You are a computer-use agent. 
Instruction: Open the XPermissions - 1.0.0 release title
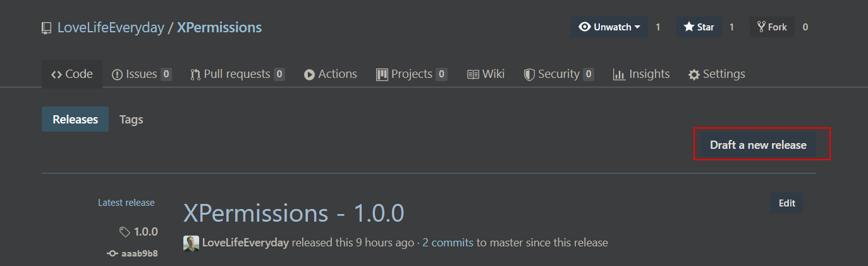pos(293,213)
